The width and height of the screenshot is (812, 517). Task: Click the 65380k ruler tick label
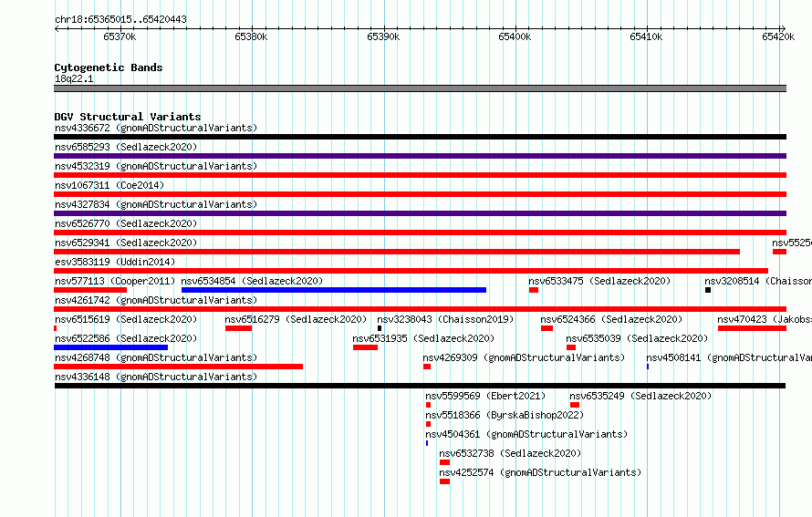[251, 36]
